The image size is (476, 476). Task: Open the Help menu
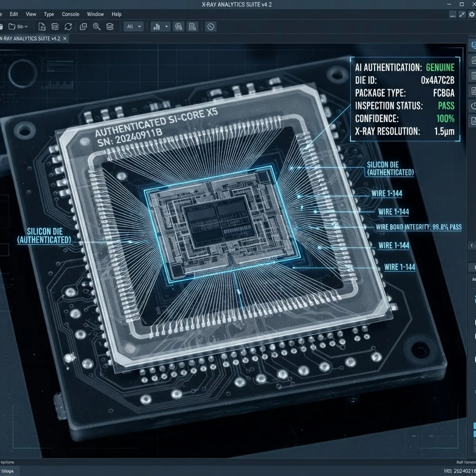[117, 14]
